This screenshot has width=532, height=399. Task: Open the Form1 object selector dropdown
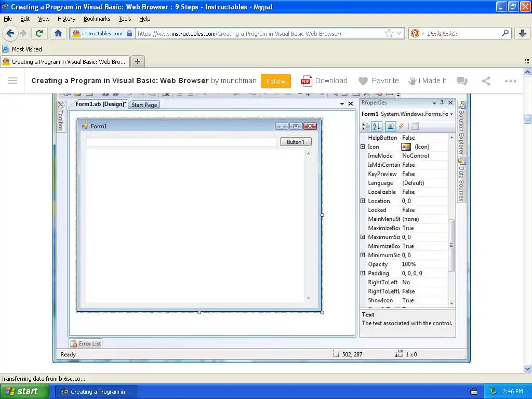(x=451, y=114)
